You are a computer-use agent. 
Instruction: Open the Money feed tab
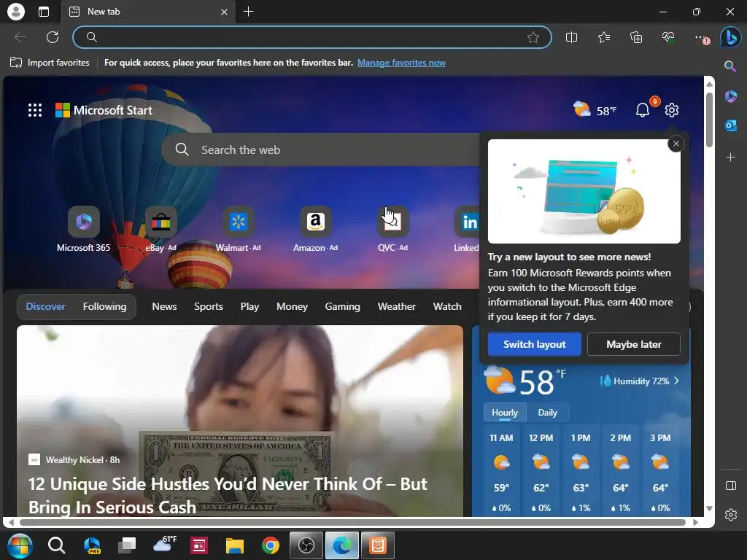point(292,306)
